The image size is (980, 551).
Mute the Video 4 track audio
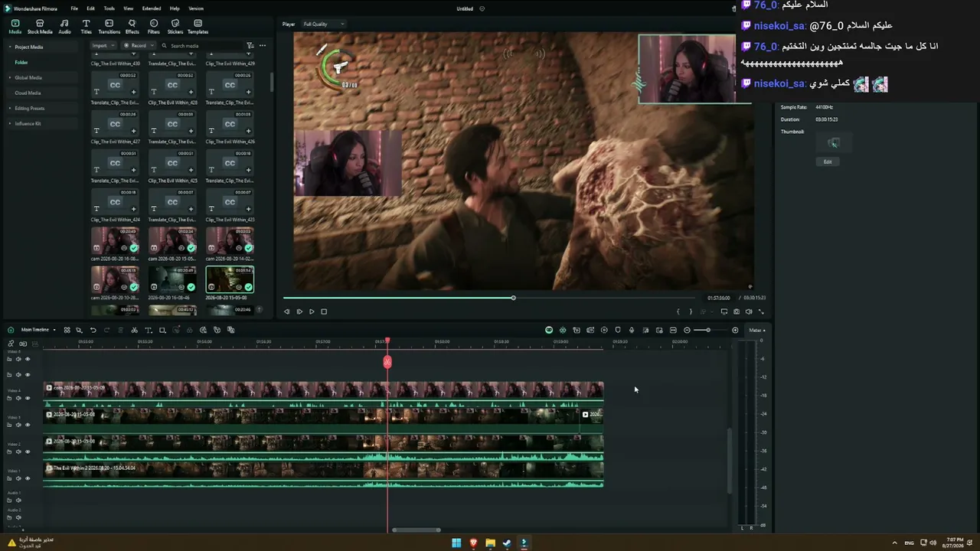[x=18, y=398]
